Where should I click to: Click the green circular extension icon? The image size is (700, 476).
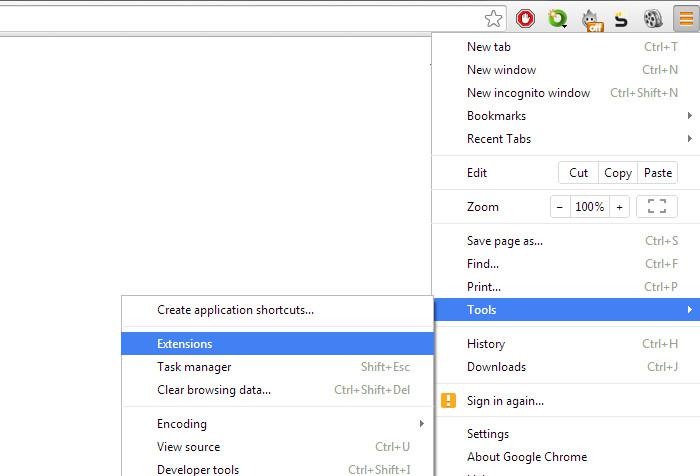pyautogui.click(x=557, y=18)
